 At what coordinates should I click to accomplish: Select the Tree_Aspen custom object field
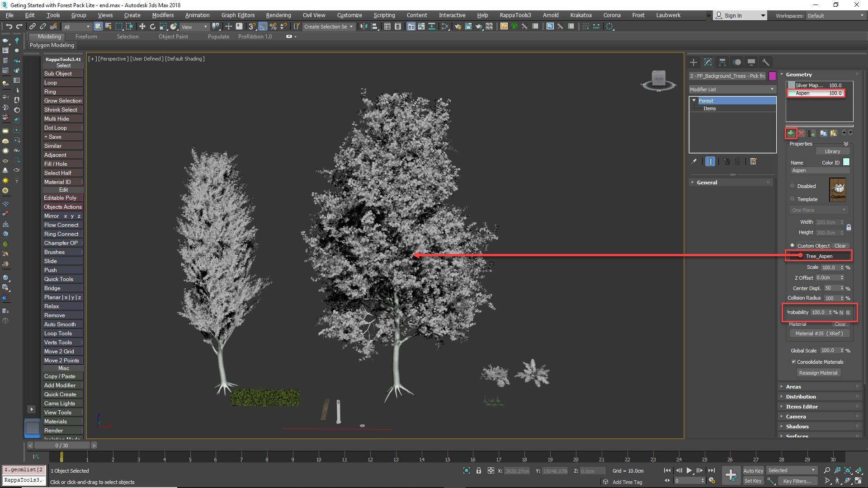coord(819,256)
